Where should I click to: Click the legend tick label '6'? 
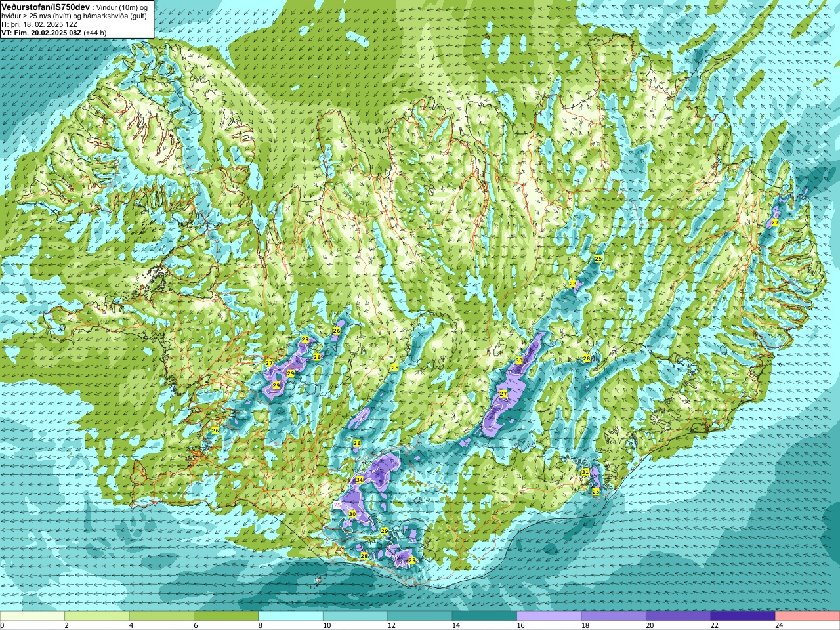pyautogui.click(x=196, y=625)
